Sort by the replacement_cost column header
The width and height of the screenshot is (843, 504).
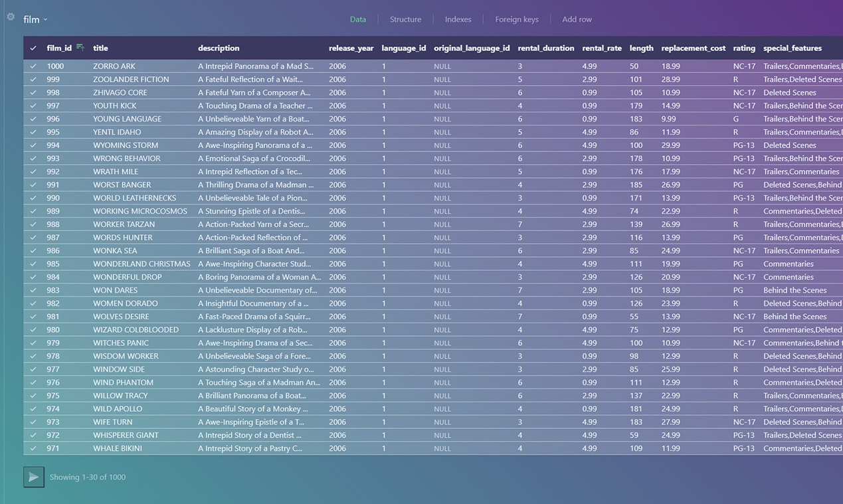point(694,48)
